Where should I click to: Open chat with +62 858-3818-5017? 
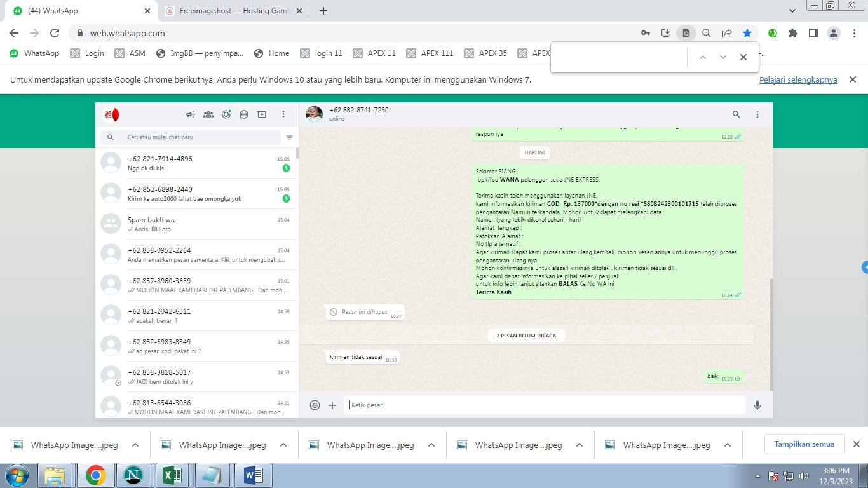[x=196, y=377]
